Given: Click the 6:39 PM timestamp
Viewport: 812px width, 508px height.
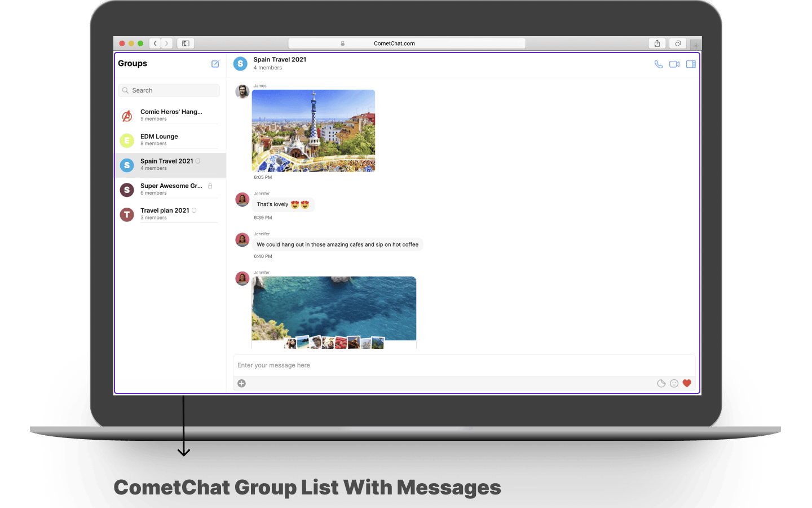Looking at the screenshot, I should point(263,217).
